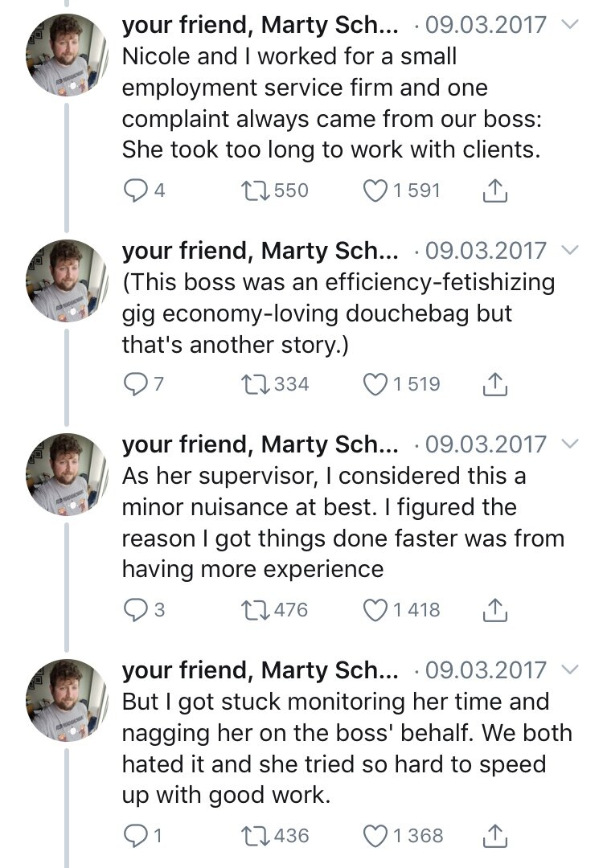Like the tweet with 1 591 likes

375,190
